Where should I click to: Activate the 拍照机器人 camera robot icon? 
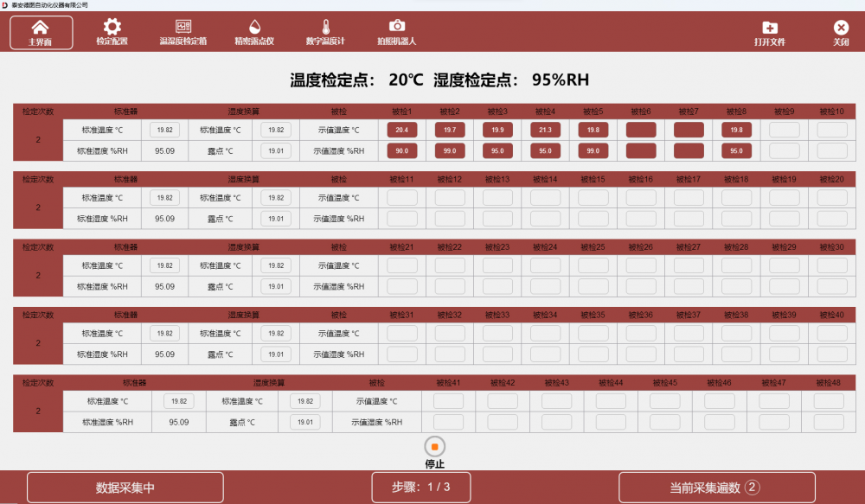coord(397,31)
